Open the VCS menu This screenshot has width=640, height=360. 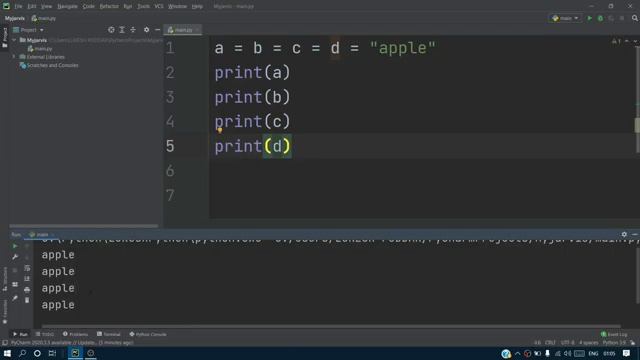coord(159,6)
